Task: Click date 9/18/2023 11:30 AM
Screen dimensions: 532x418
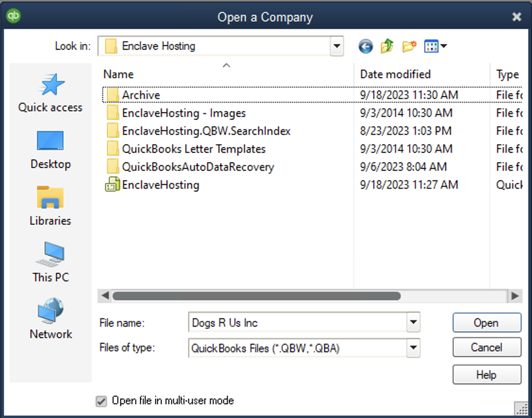Action: point(409,95)
